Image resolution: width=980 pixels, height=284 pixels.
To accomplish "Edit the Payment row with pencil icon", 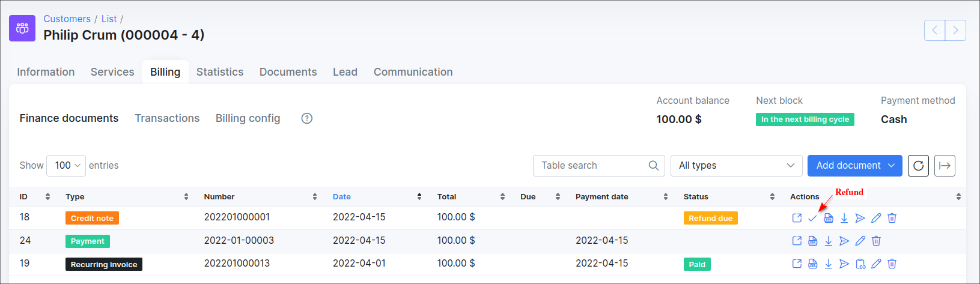I will (860, 241).
